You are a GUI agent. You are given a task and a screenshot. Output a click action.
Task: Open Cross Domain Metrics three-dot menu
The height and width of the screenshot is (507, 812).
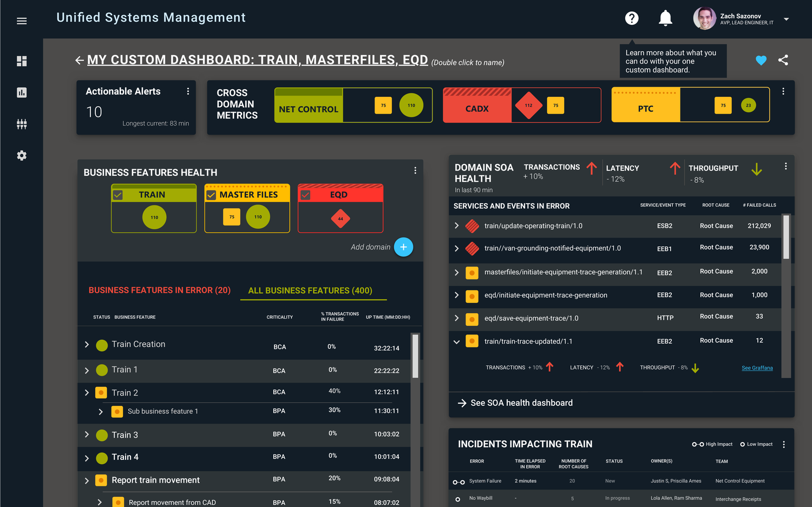[x=783, y=91]
